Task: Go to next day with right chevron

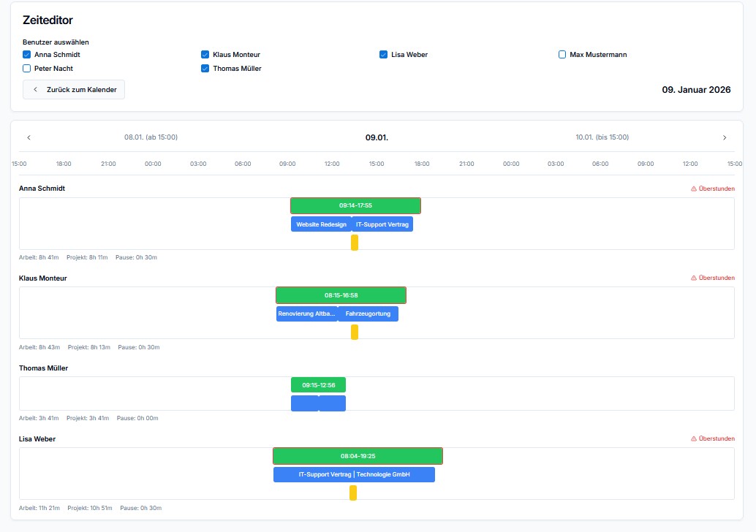Action: coord(725,138)
